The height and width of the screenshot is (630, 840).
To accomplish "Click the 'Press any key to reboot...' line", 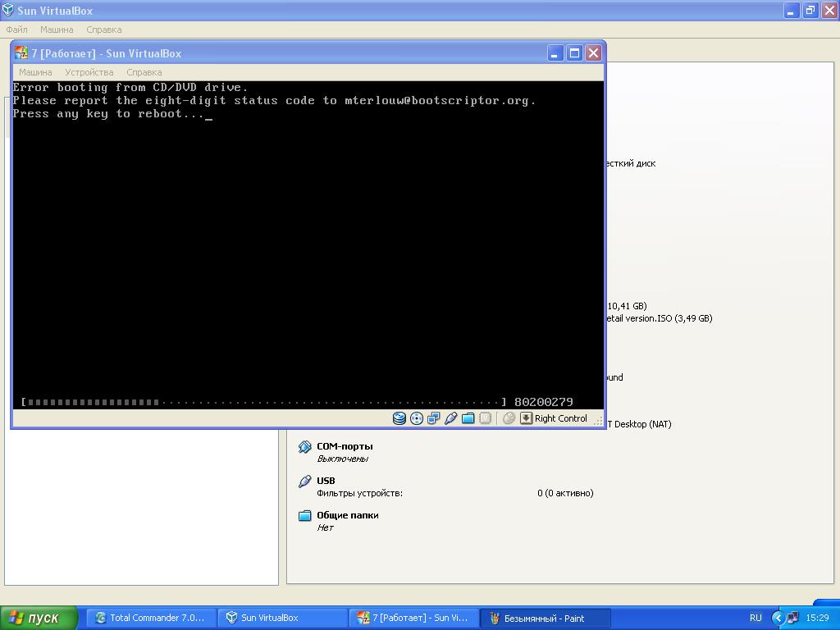I will pos(112,113).
